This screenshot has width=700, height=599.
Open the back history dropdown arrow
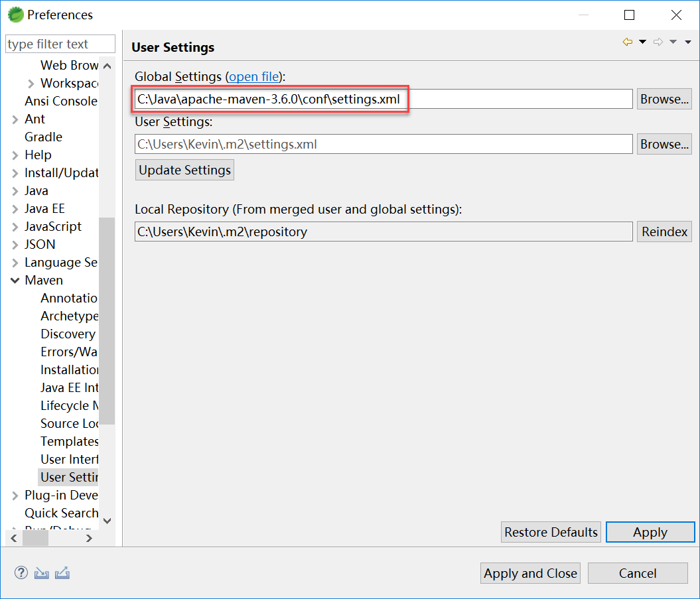click(642, 42)
